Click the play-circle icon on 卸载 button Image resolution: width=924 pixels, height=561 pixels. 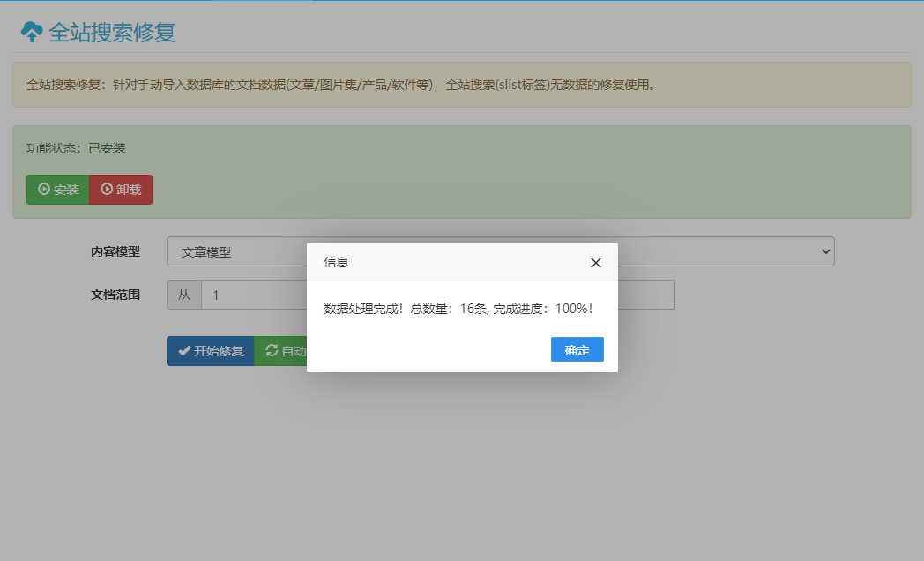pos(107,190)
